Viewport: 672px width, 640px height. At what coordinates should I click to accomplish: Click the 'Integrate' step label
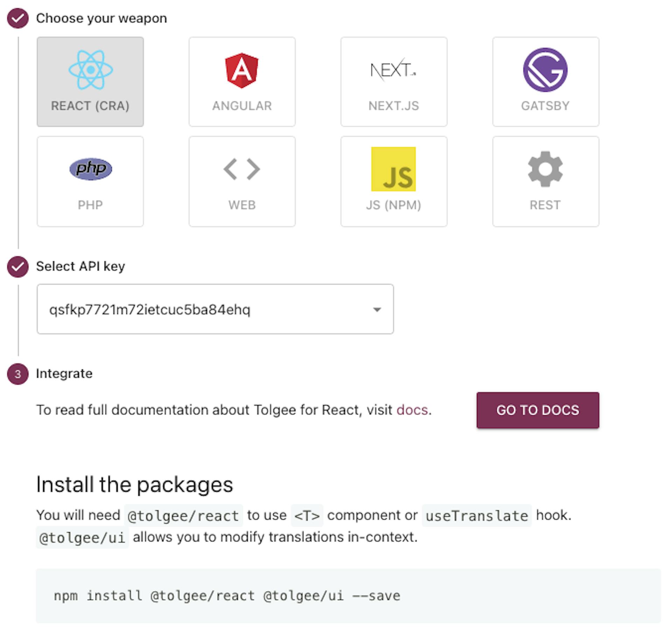(x=64, y=374)
